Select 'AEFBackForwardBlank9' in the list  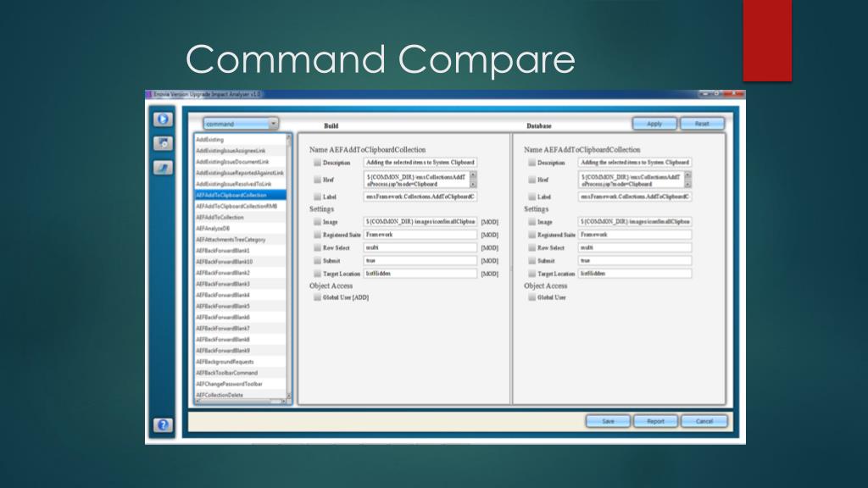click(240, 350)
